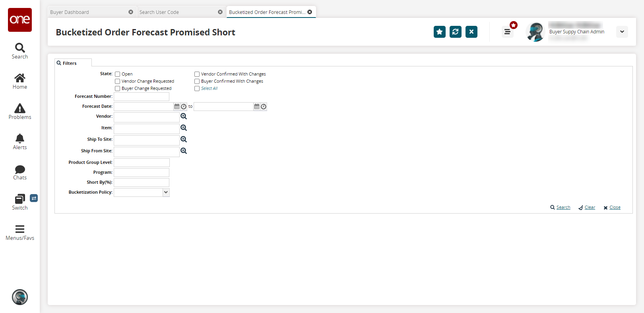Viewport: 644px width, 313px height.
Task: Enable Vendor Change Requested state checkbox
Action: tap(118, 81)
